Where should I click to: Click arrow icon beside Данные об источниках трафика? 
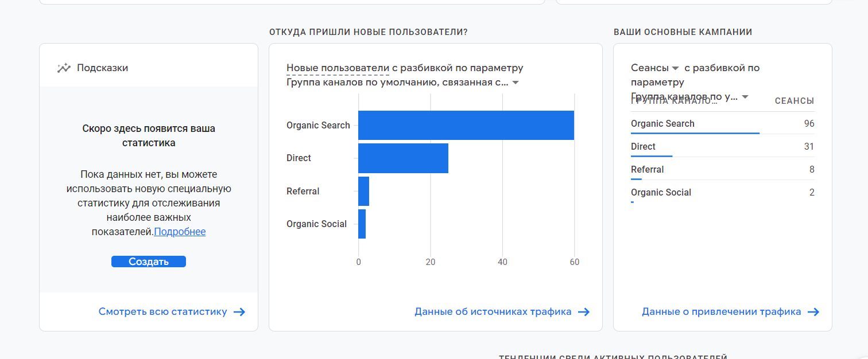[584, 312]
